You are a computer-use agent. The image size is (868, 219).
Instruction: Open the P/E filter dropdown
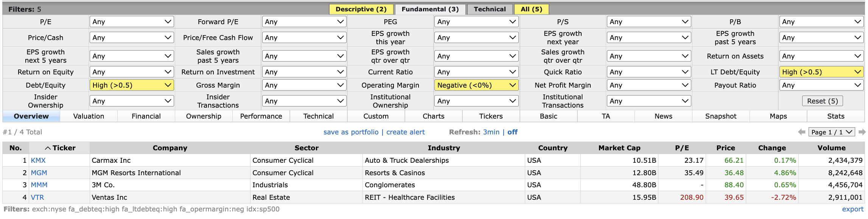click(131, 22)
